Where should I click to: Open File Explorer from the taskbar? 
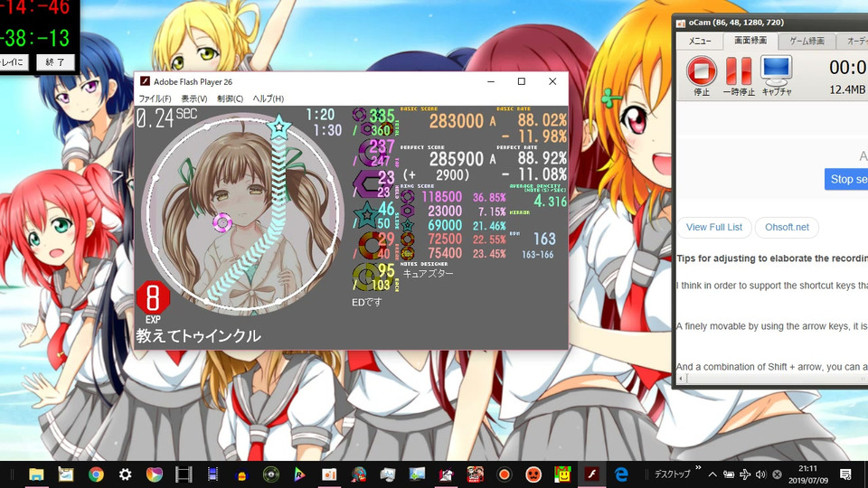pos(36,474)
